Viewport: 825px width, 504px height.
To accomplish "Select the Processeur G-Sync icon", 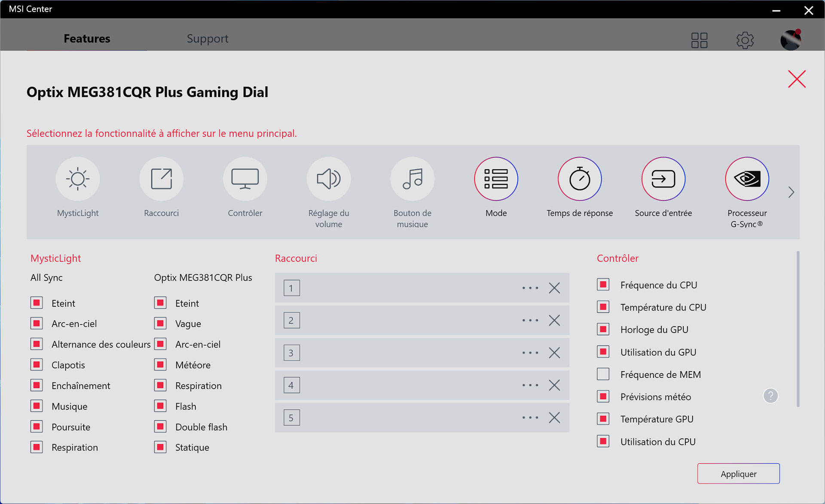I will [x=746, y=179].
